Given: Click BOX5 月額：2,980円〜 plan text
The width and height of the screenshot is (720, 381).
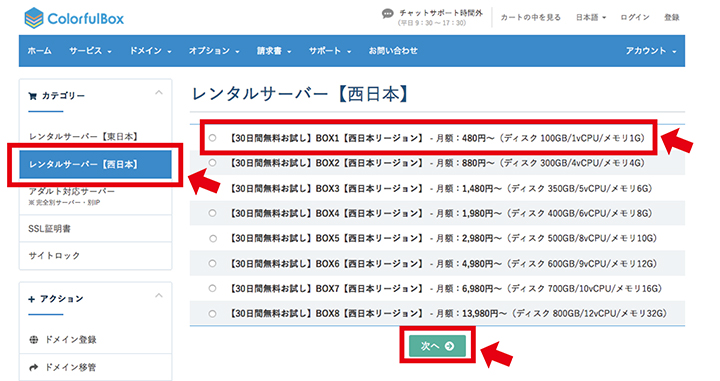Looking at the screenshot, I should [444, 238].
